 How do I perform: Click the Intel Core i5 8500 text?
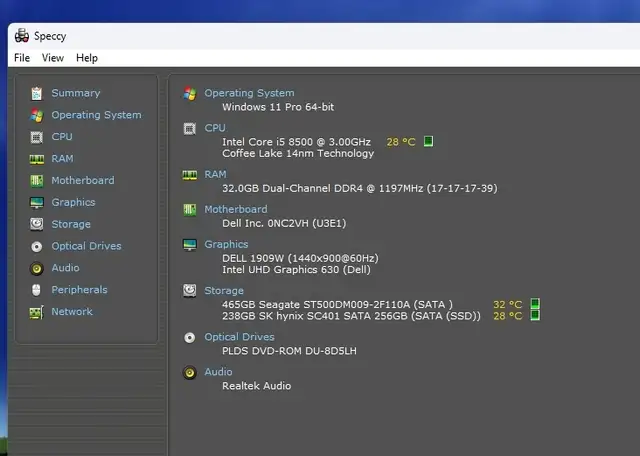click(x=296, y=142)
